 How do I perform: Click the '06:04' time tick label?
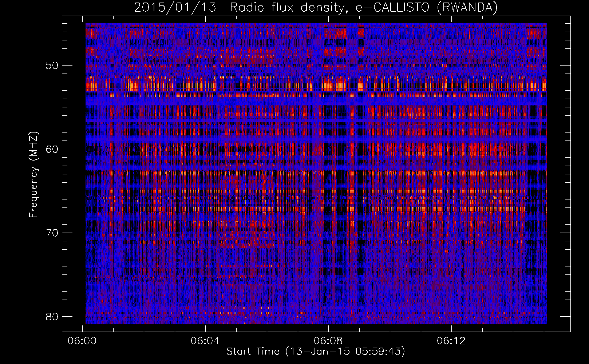click(x=205, y=341)
